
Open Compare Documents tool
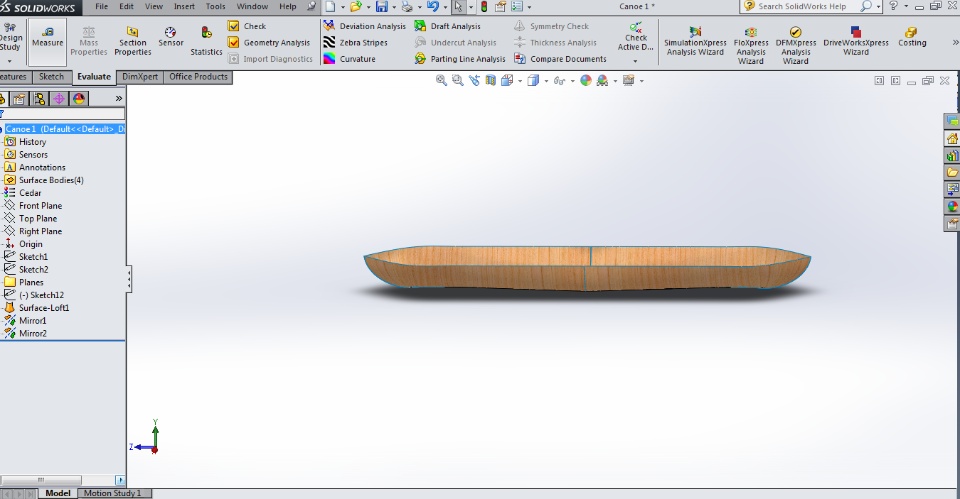560,59
